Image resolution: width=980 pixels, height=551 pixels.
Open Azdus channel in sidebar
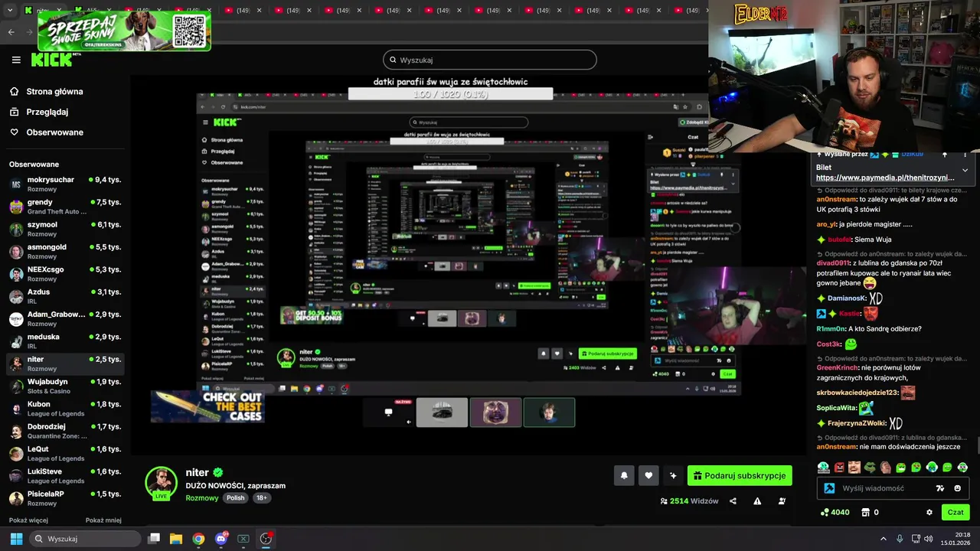pyautogui.click(x=64, y=296)
